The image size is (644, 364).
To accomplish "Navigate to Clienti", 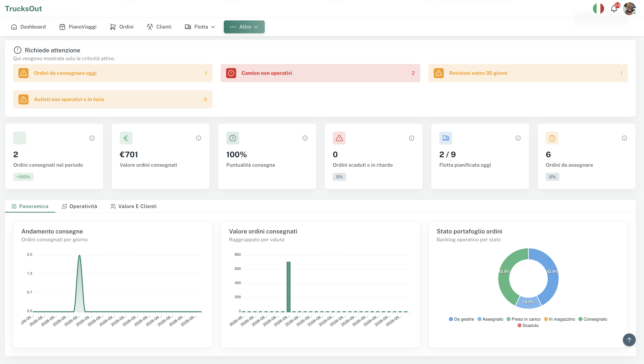I will tap(159, 27).
